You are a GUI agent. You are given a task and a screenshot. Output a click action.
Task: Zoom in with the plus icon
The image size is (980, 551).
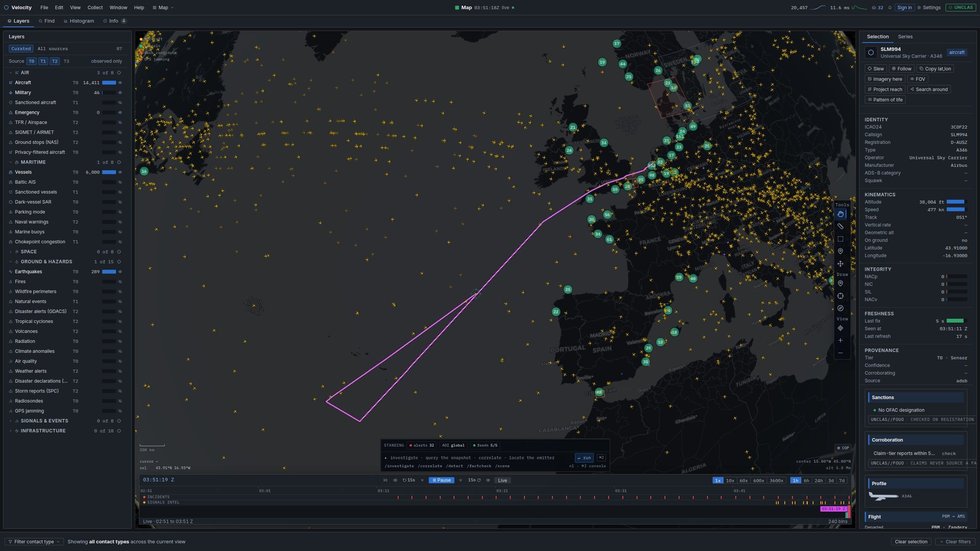(x=840, y=341)
